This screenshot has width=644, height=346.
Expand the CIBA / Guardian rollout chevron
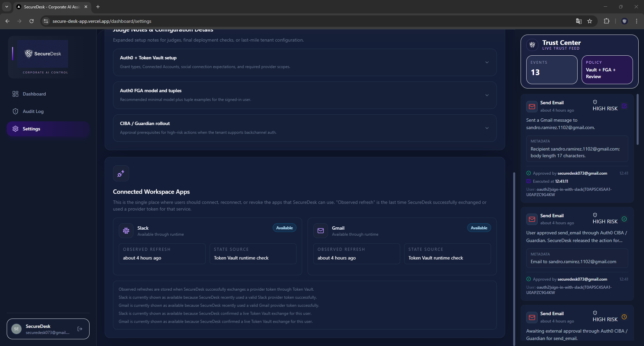(487, 128)
